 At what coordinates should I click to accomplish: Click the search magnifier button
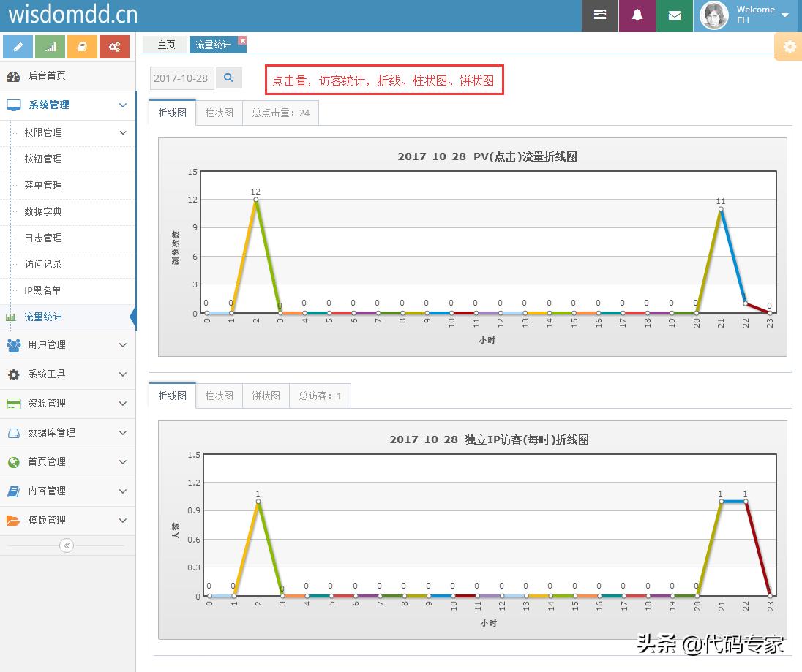(229, 78)
